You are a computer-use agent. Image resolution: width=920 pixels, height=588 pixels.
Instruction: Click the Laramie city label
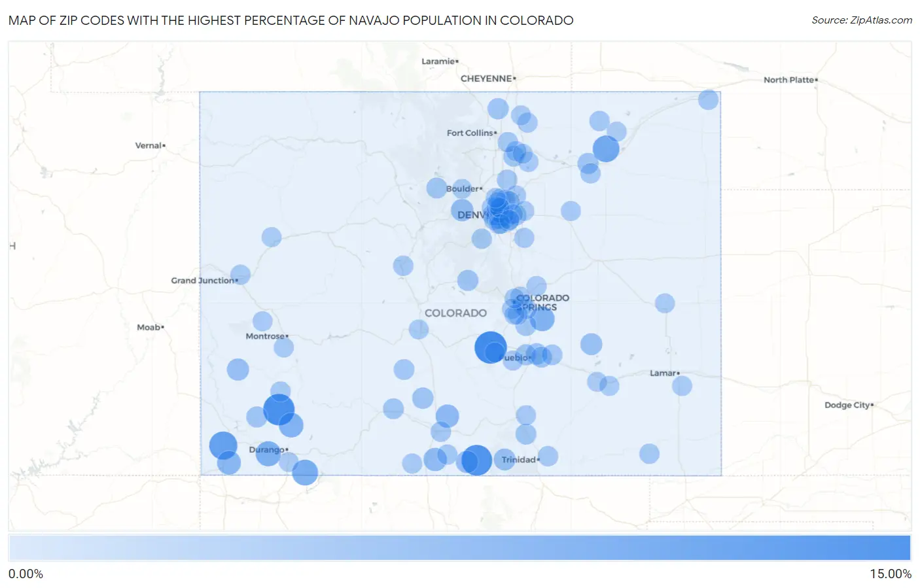point(439,61)
